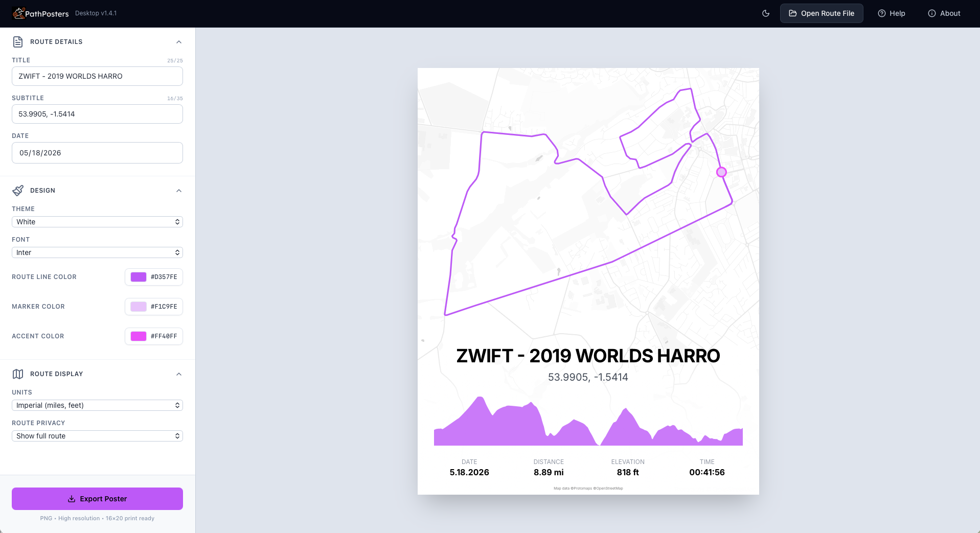This screenshot has height=533, width=980.
Task: Click the PNG high resolution note
Action: pyautogui.click(x=97, y=518)
